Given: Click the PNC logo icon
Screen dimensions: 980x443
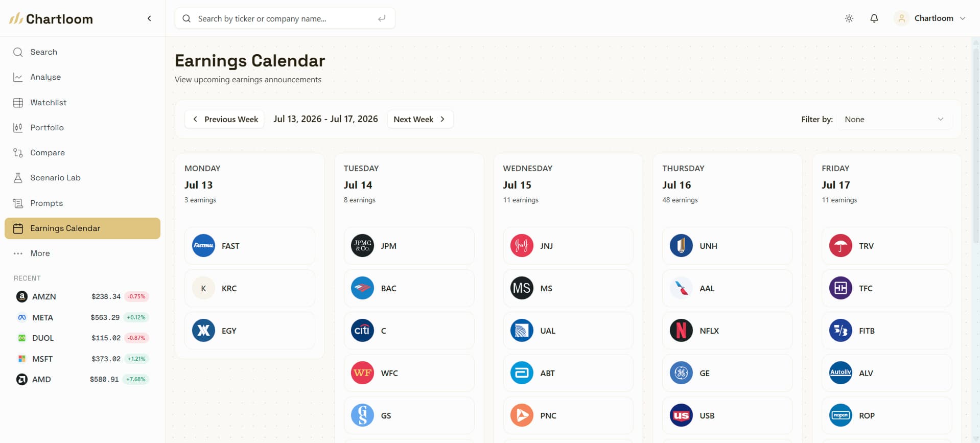Looking at the screenshot, I should point(522,415).
